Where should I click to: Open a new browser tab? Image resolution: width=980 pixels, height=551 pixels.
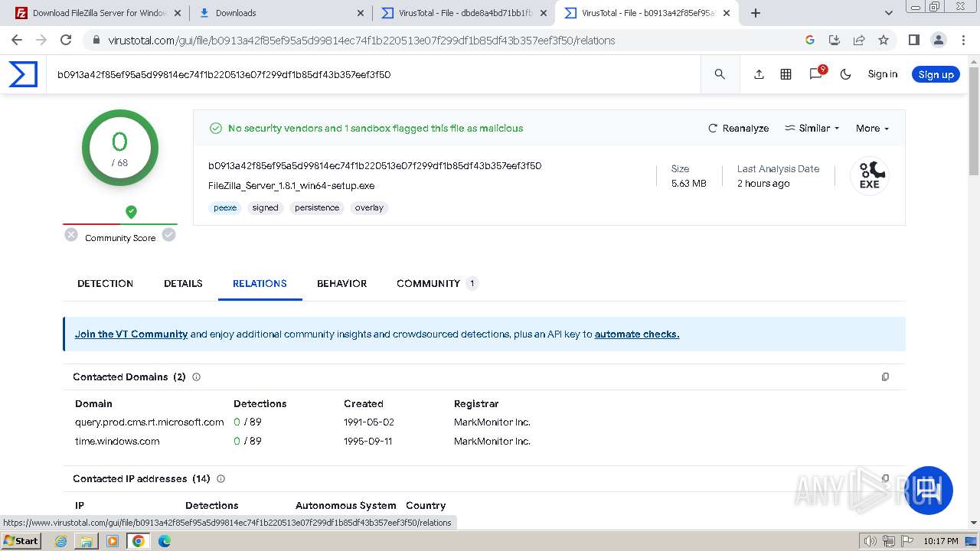pos(756,13)
